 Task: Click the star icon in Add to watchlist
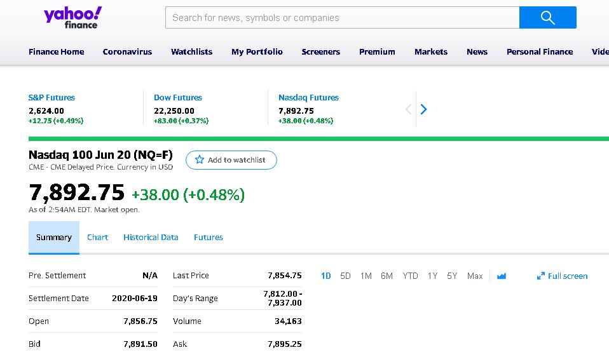[199, 159]
